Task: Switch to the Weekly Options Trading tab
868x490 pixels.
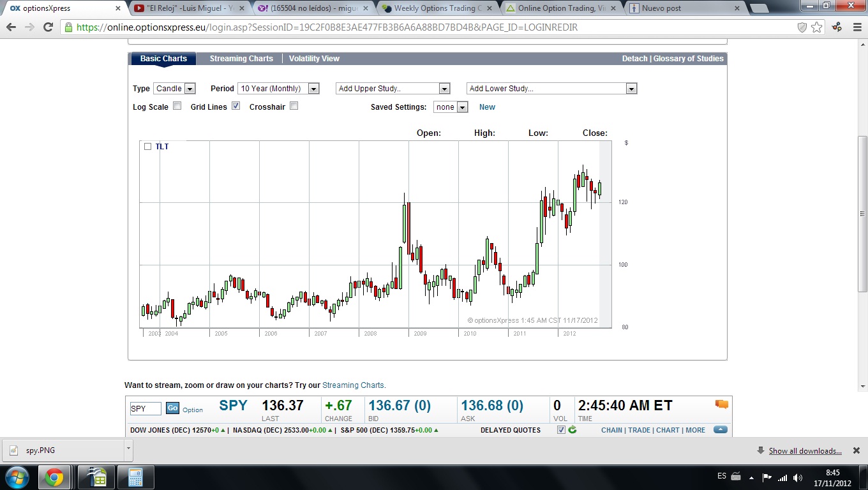Action: [x=437, y=8]
